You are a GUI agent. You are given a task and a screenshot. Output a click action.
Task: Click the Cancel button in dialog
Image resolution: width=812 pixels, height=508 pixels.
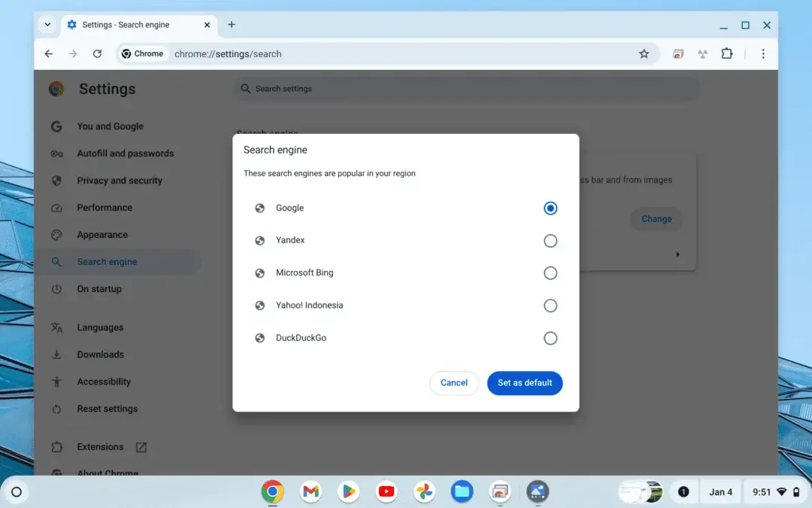click(453, 382)
